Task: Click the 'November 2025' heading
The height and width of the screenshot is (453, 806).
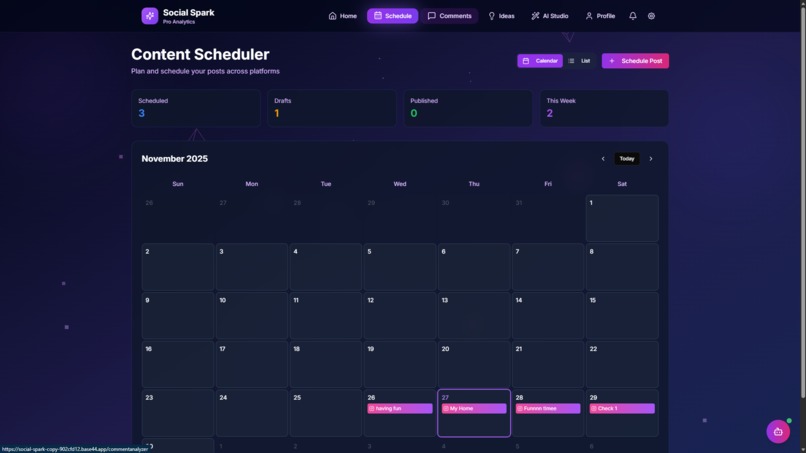Action: click(x=175, y=159)
